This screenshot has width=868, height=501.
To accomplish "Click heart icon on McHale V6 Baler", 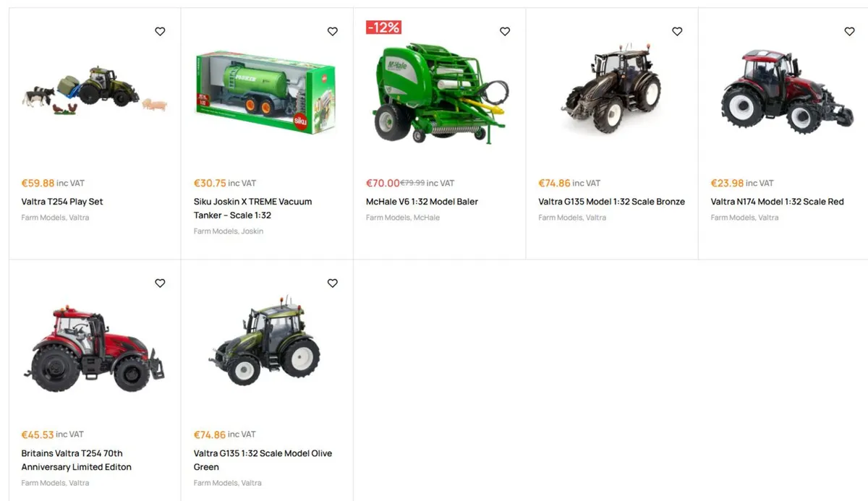I will 505,31.
